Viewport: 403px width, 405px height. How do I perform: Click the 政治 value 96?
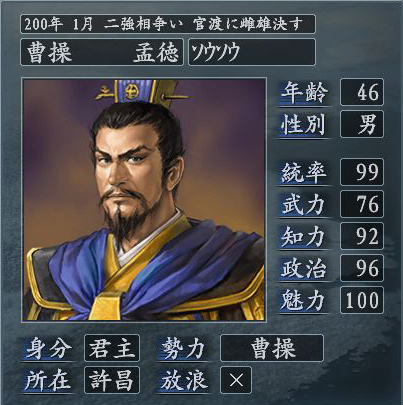(x=362, y=268)
